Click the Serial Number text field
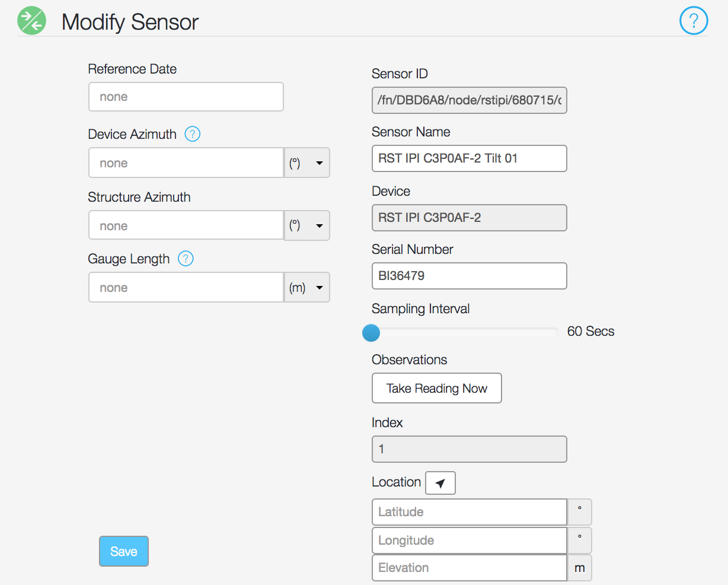 click(470, 276)
